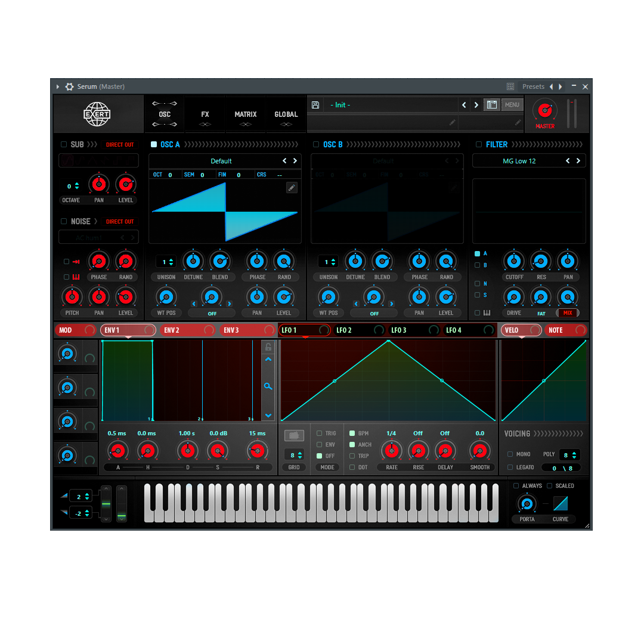Switch to the FX tab

(205, 114)
